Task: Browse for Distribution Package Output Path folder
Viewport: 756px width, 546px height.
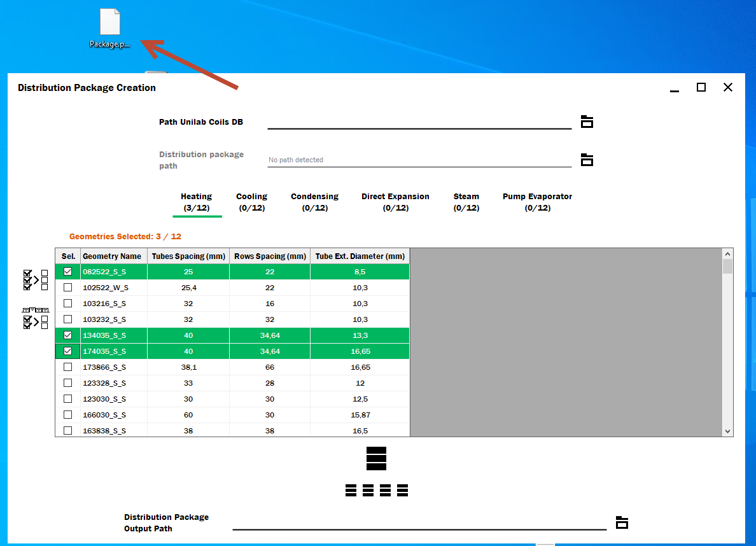Action: 622,522
